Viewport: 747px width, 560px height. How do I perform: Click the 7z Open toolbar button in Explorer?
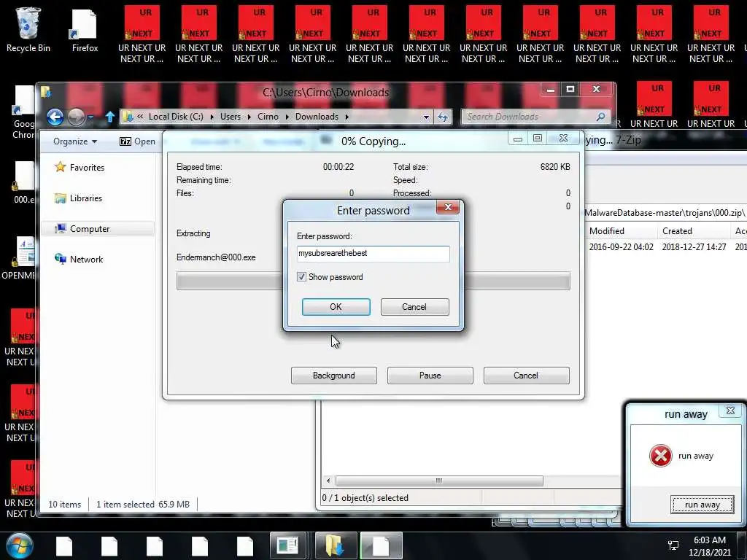[x=138, y=141]
